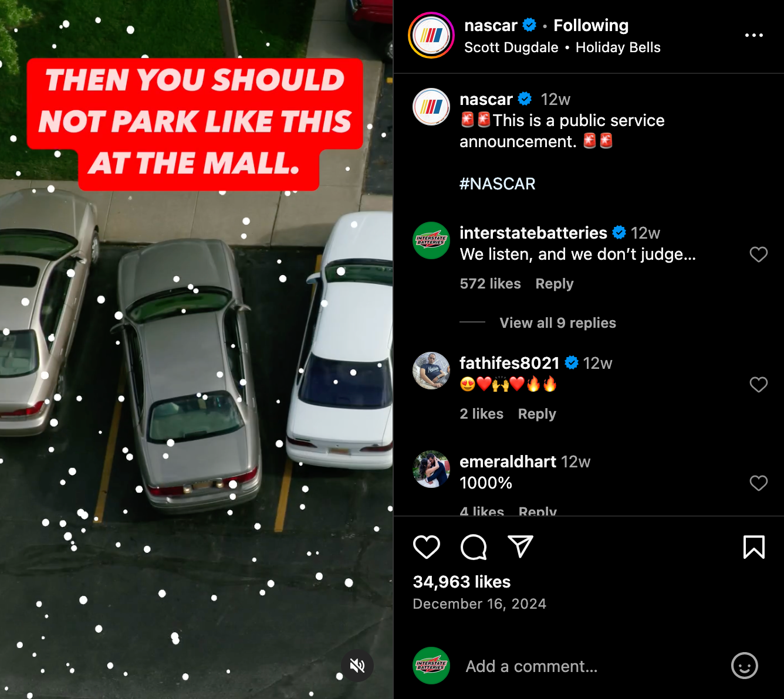Screen dimensions: 784x699
Task: Click the Add a comment field
Action: click(590, 667)
